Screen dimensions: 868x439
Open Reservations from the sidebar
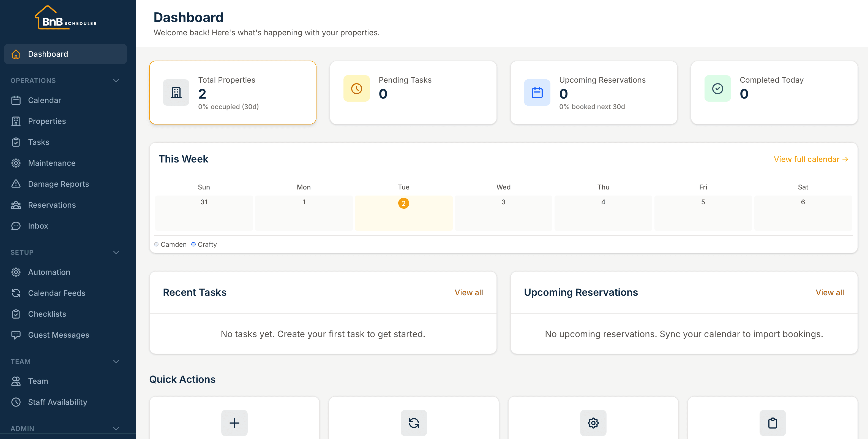pos(65,205)
